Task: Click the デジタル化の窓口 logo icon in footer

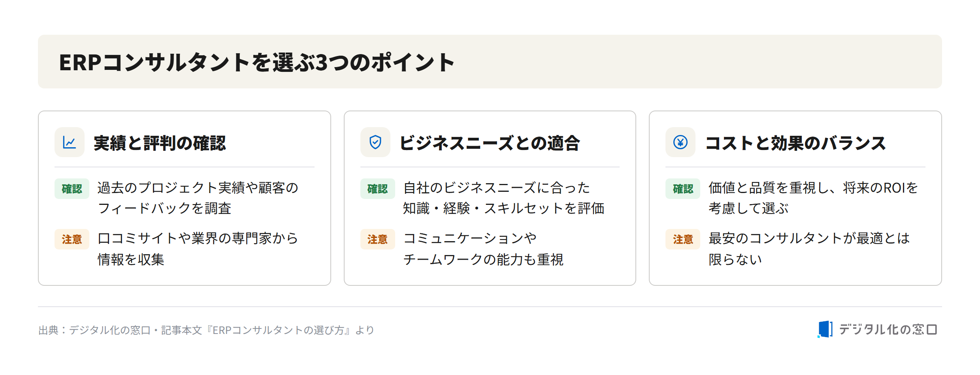Action: tap(825, 329)
